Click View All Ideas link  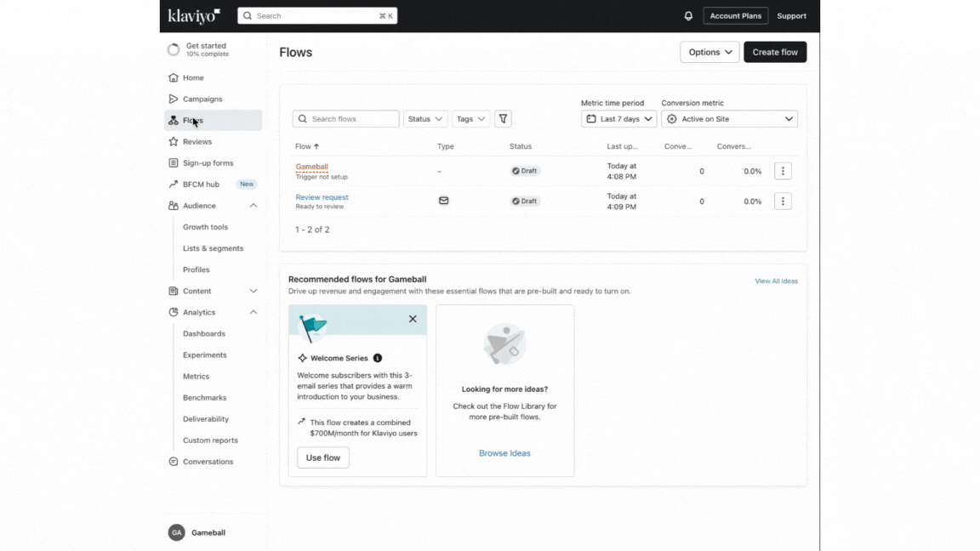(x=776, y=281)
